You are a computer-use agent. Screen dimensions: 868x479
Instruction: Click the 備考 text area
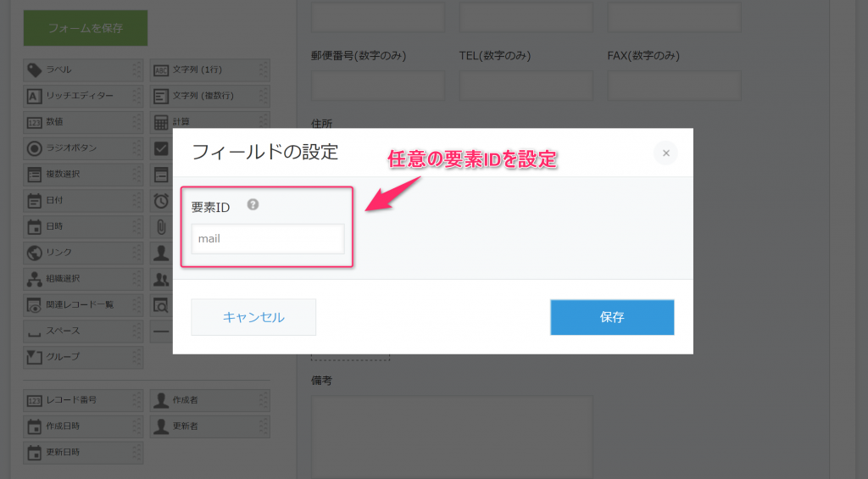pos(452,437)
